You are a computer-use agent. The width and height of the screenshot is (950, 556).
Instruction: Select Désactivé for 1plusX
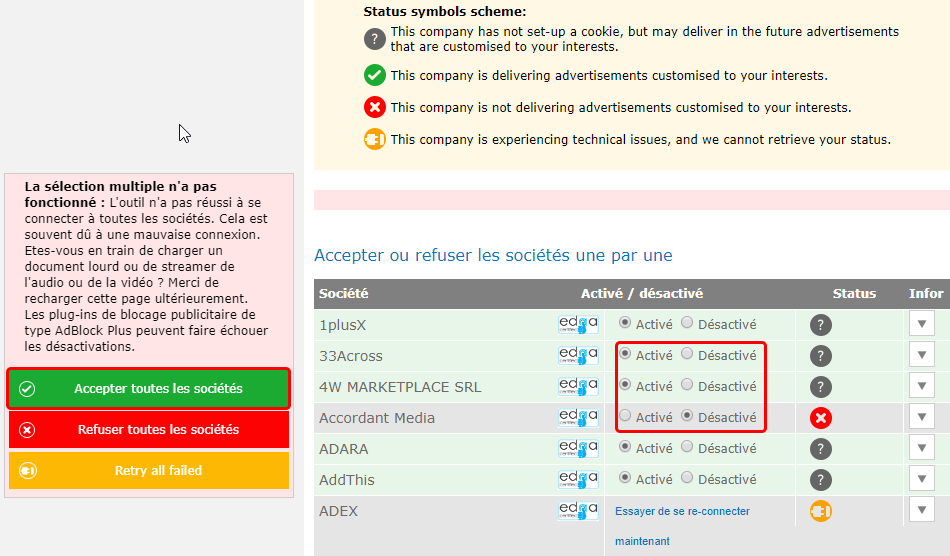(x=687, y=323)
